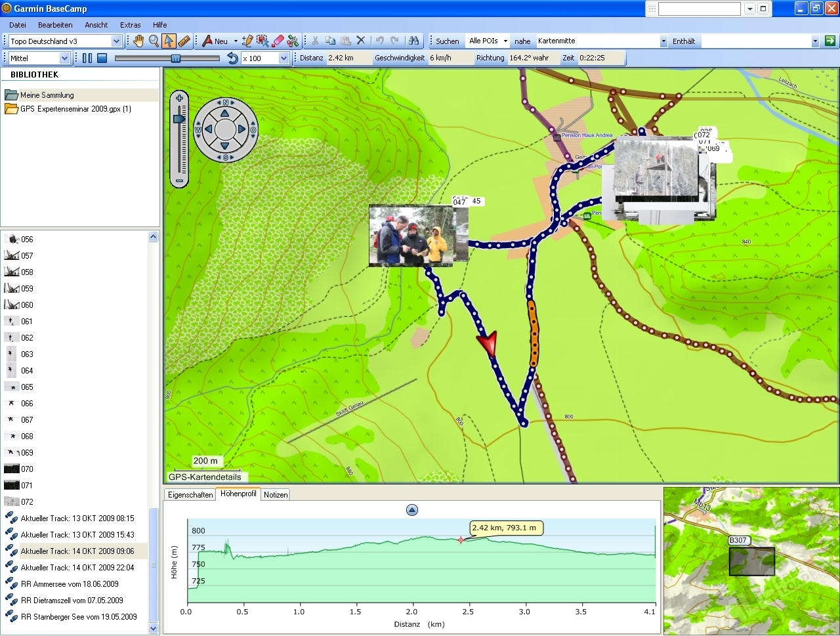Select the hand pan tool
840x636 pixels.
[x=138, y=41]
